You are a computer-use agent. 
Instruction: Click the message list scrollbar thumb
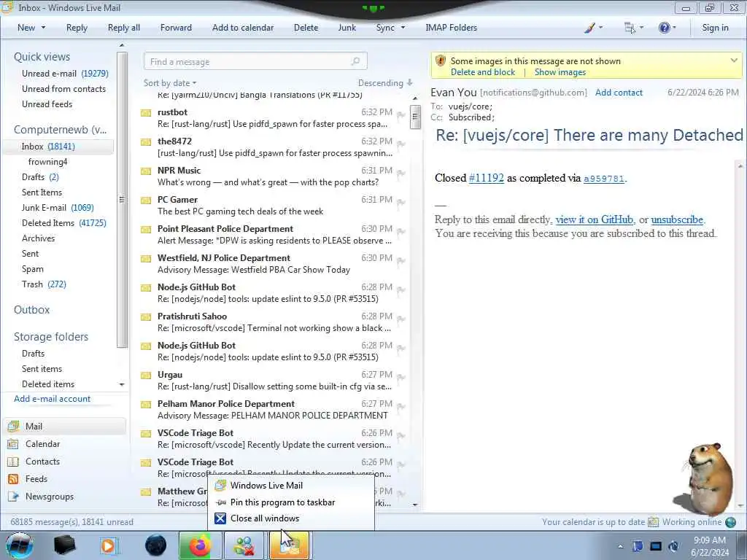tap(415, 117)
